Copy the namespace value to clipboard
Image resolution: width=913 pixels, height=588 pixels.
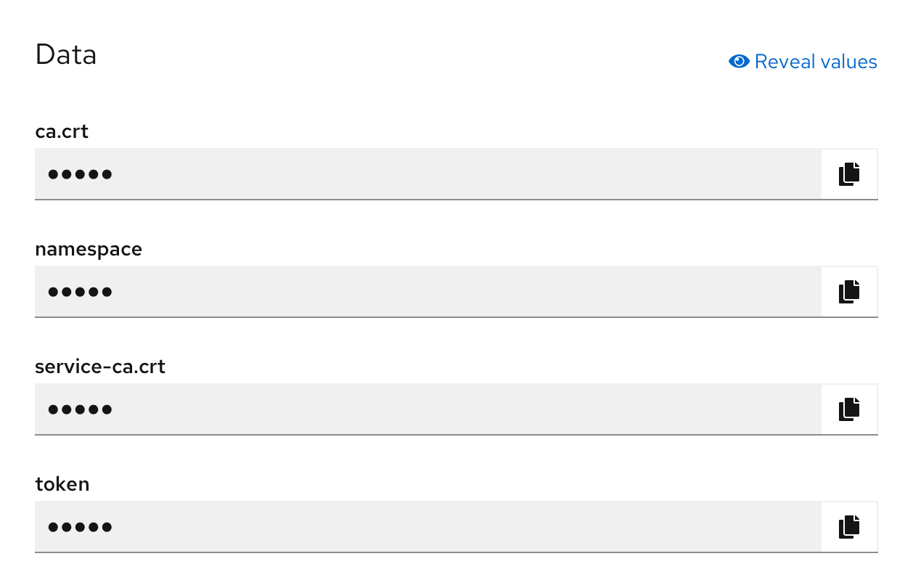coord(849,292)
